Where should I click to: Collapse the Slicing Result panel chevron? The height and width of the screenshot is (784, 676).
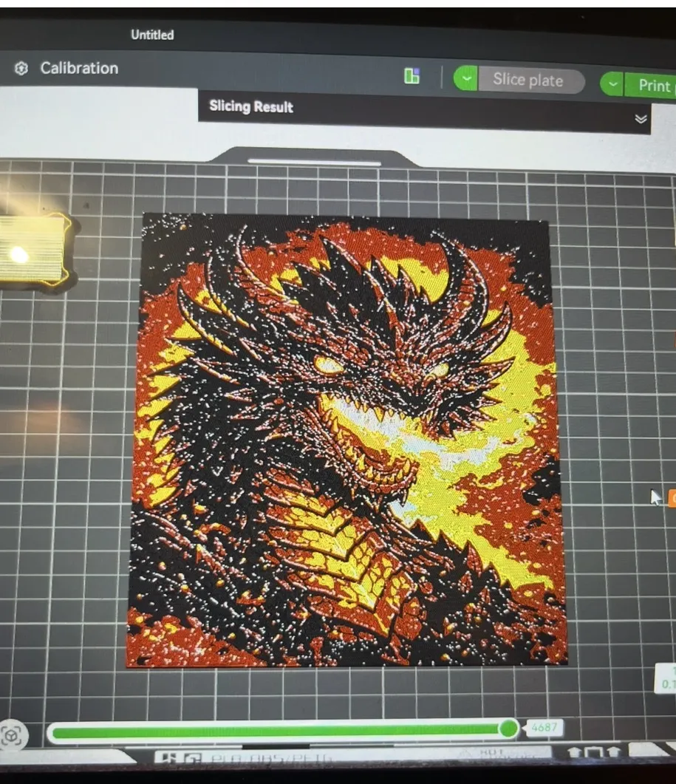point(641,119)
